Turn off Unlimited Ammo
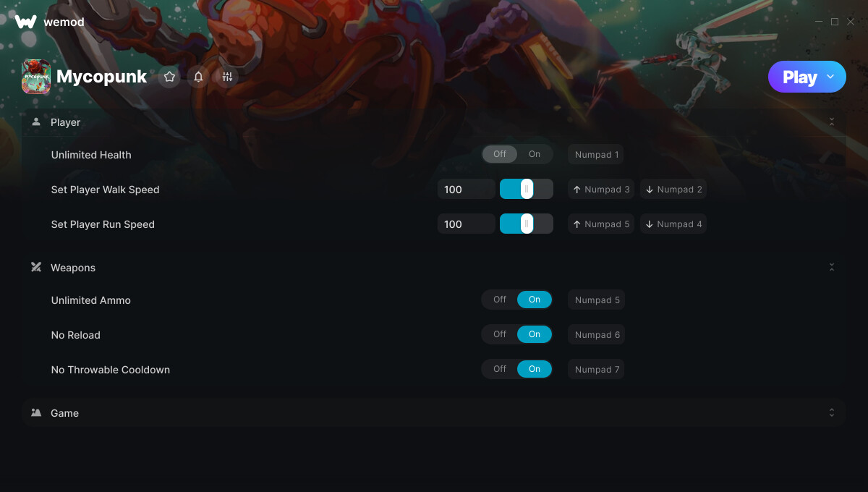The height and width of the screenshot is (492, 868). point(500,300)
